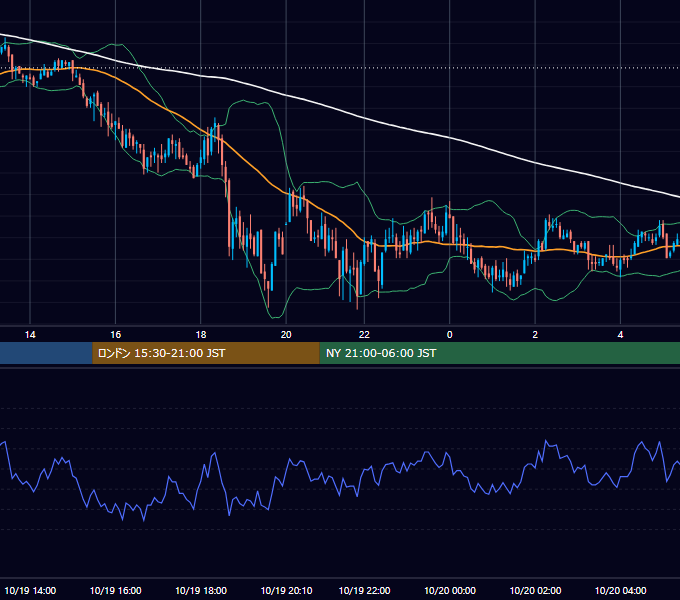Click the 10/19 20:10 date label
The image size is (680, 600).
[286, 590]
